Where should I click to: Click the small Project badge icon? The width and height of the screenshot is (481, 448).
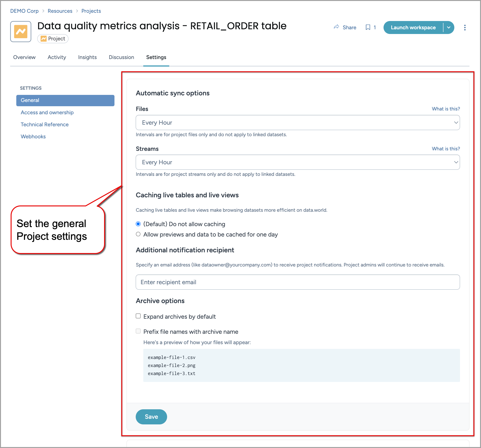(44, 39)
